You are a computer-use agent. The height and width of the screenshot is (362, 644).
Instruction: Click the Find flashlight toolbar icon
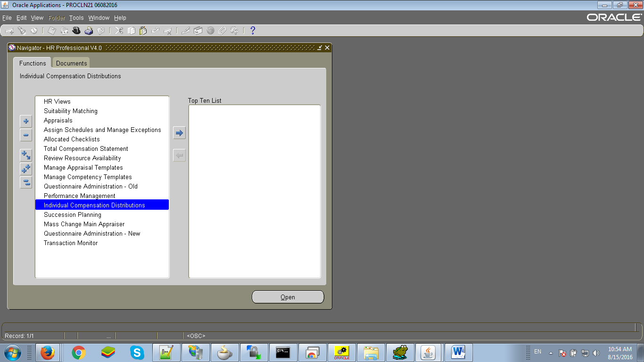[x=22, y=31]
